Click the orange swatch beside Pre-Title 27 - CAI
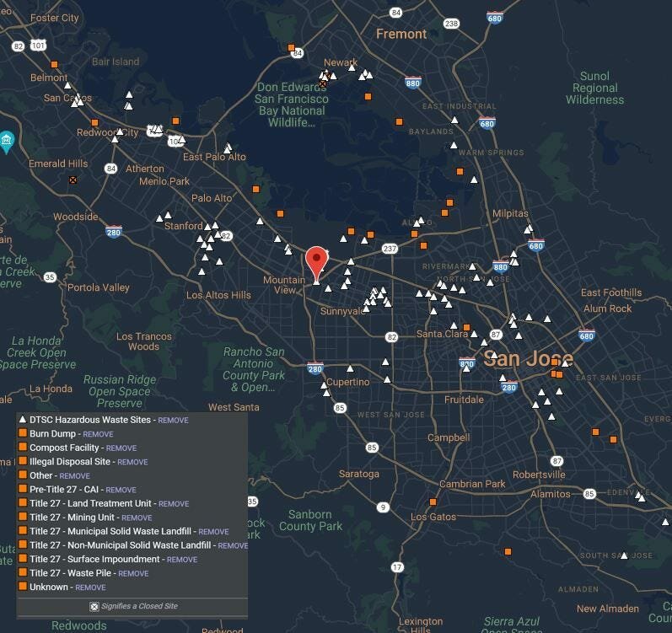 23,490
